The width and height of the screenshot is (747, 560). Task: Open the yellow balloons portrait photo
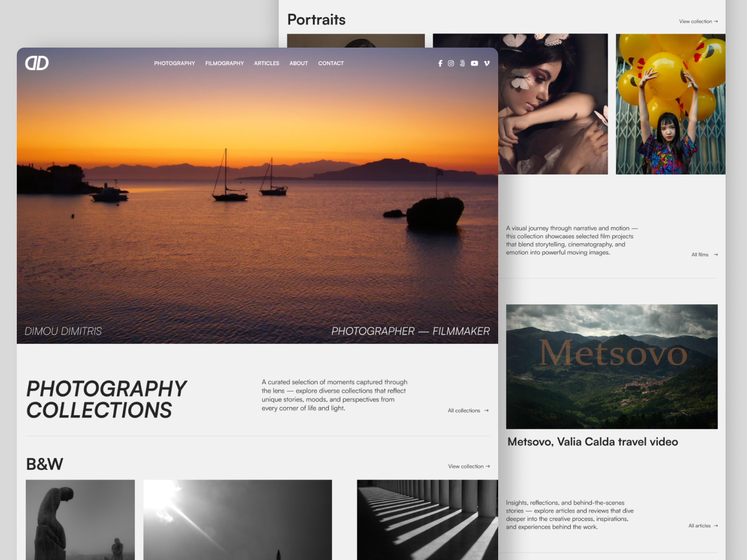pyautogui.click(x=670, y=104)
